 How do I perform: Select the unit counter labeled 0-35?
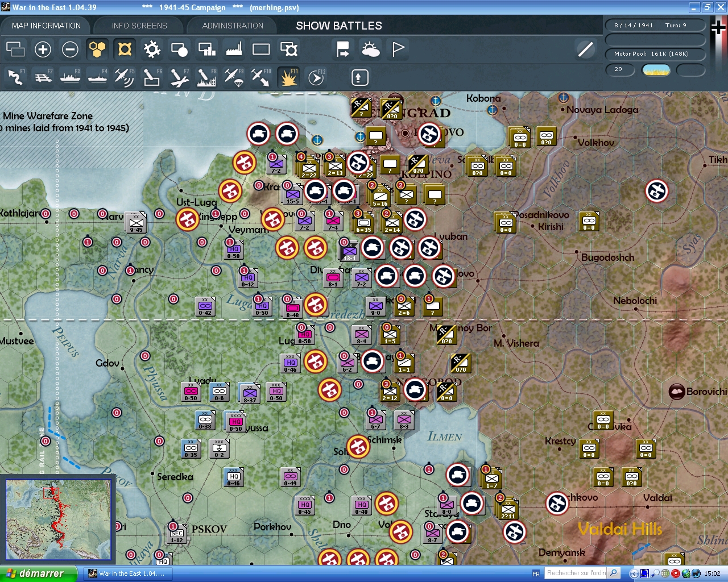(x=191, y=448)
